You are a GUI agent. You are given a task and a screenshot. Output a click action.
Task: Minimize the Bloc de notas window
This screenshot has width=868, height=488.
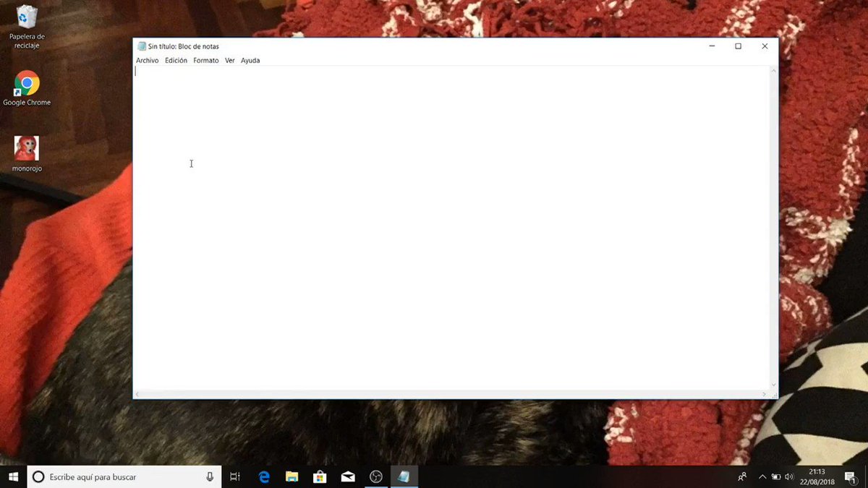(x=712, y=46)
